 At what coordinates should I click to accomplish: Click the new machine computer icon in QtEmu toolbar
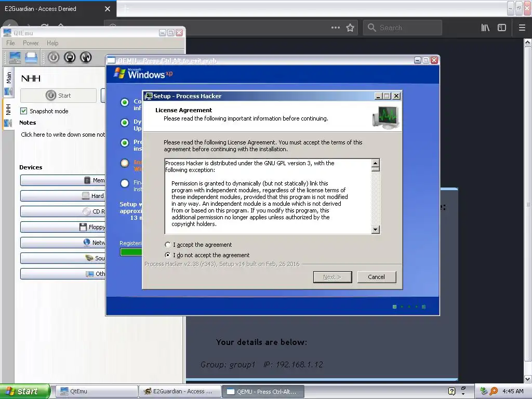(x=15, y=57)
